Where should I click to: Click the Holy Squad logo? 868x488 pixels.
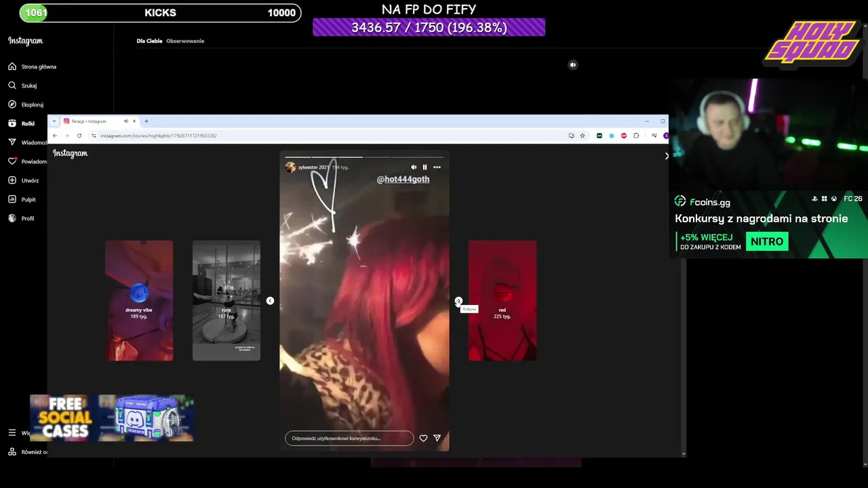coord(812,43)
